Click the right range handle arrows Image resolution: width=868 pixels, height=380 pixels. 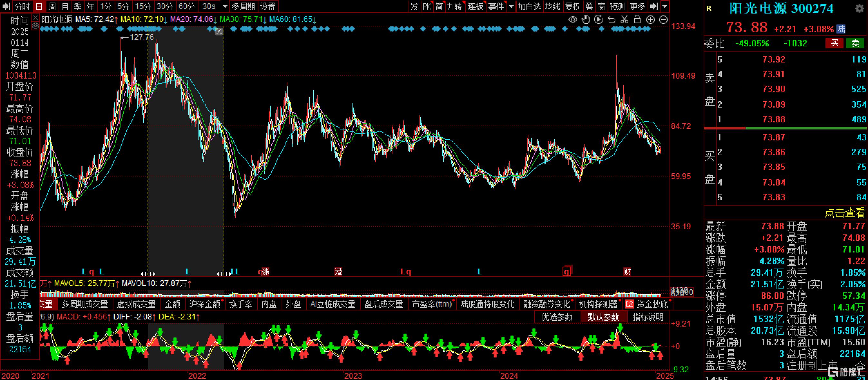click(224, 274)
